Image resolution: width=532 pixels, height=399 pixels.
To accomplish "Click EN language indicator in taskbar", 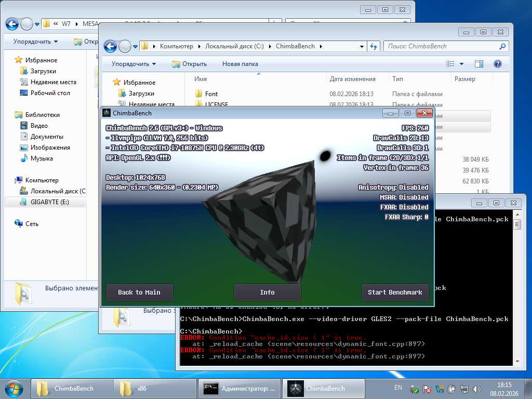I will click(398, 388).
